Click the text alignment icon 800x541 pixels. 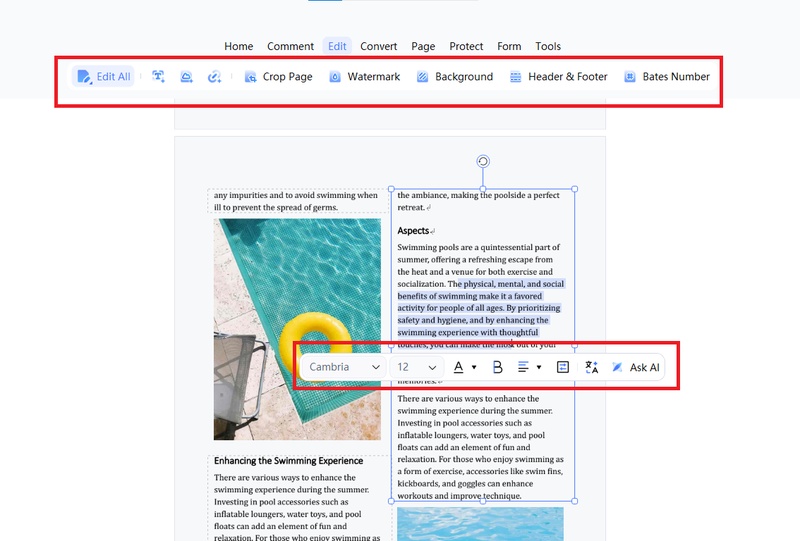[523, 367]
